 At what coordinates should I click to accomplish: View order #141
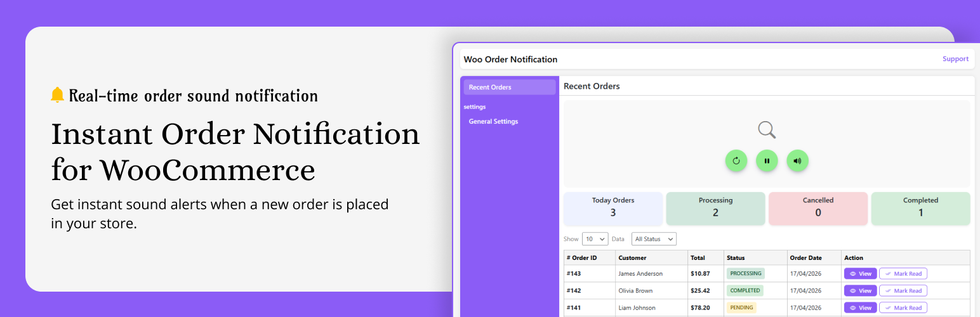point(860,307)
